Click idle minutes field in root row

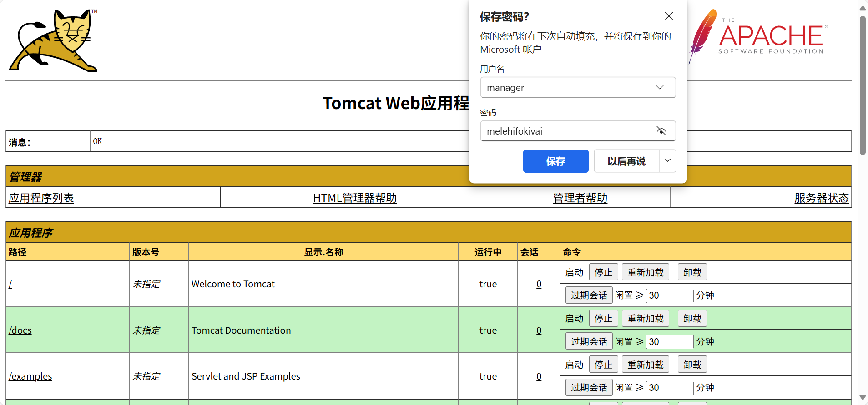click(670, 295)
